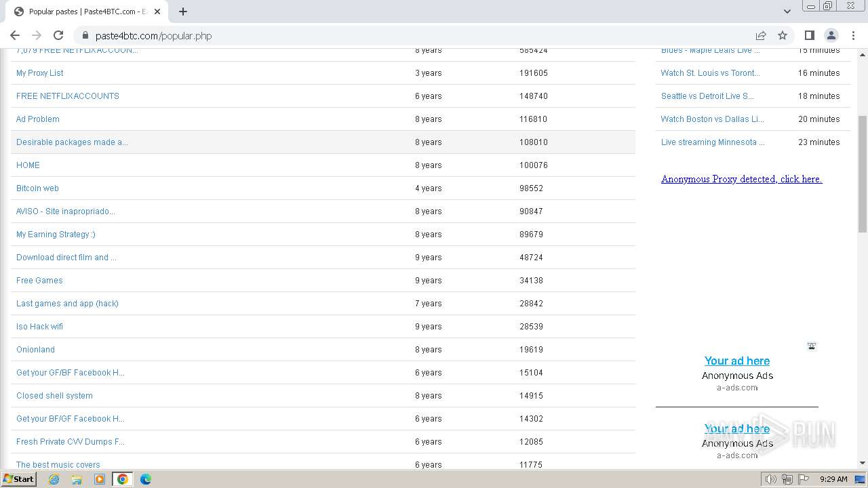
Task: Launch Internet Explorer from the taskbar
Action: [54, 479]
